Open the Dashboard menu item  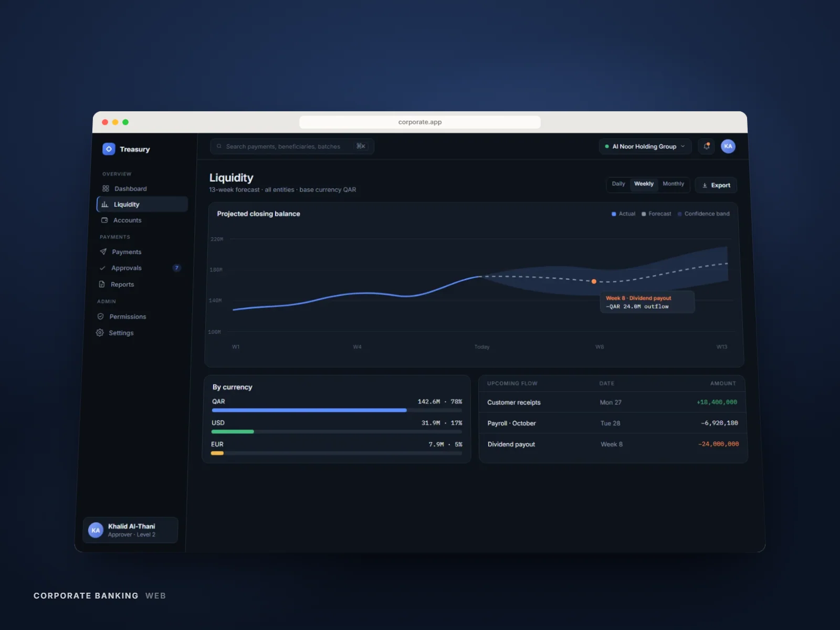(143, 188)
